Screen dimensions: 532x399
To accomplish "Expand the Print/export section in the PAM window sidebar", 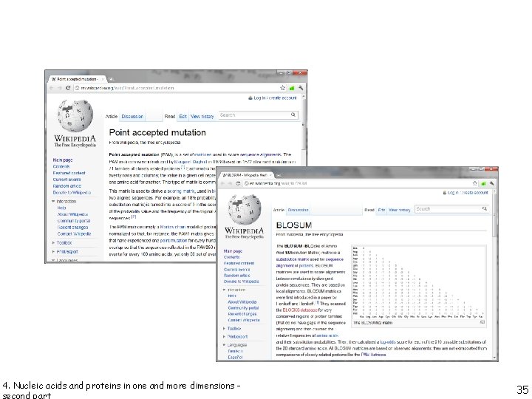I will click(x=54, y=252).
